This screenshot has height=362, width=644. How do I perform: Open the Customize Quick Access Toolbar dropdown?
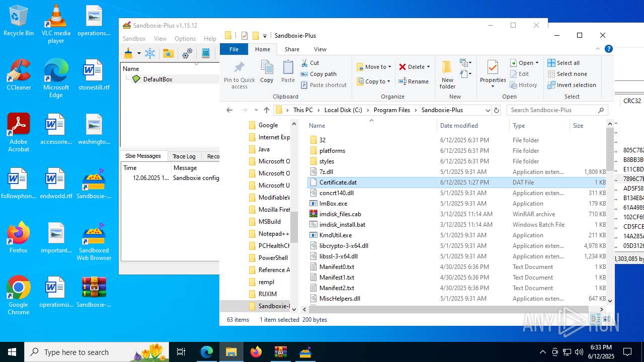(x=265, y=36)
